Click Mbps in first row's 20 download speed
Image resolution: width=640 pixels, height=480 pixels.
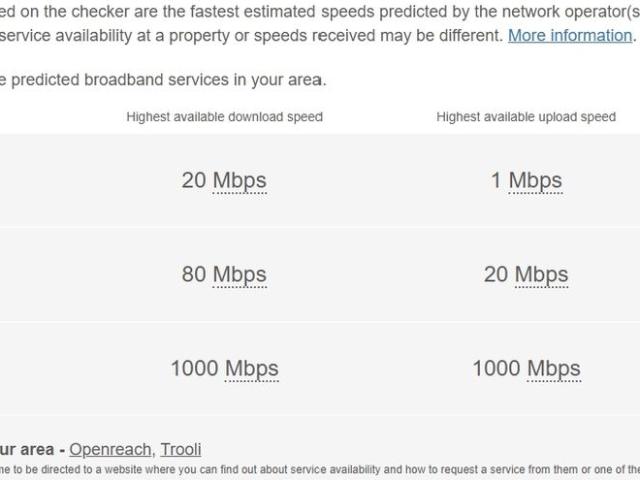[x=239, y=181]
